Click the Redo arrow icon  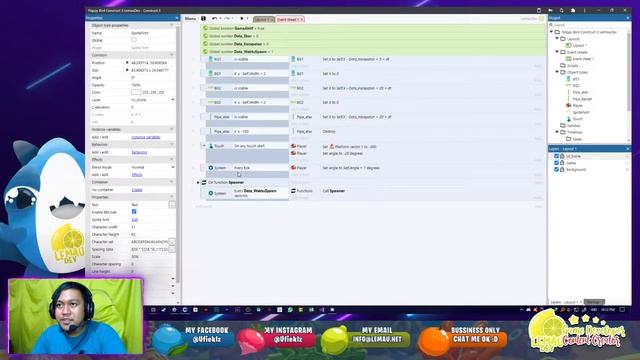pos(227,18)
